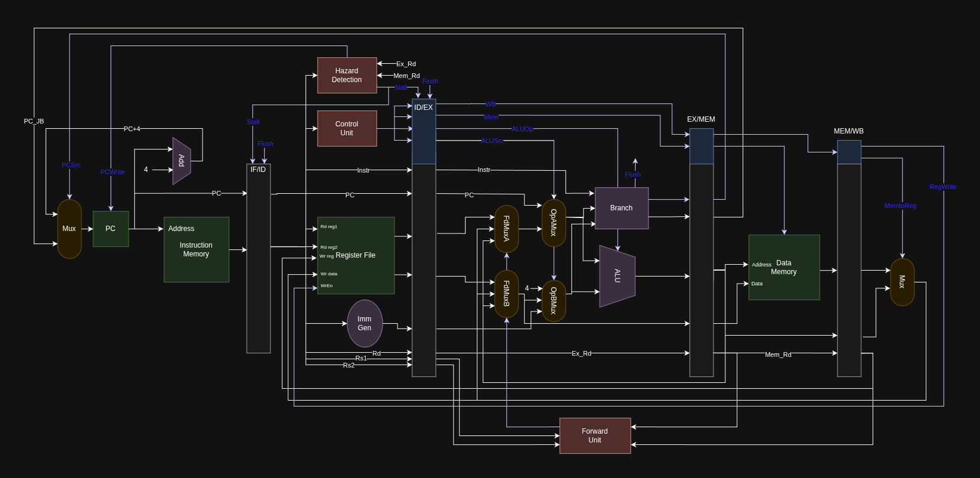Image resolution: width=980 pixels, height=478 pixels.
Task: Select the Data Memory block
Action: (784, 267)
